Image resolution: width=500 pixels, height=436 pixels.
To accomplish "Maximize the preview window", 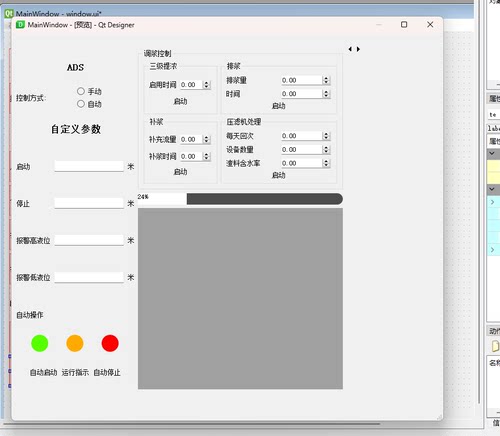I will 404,24.
